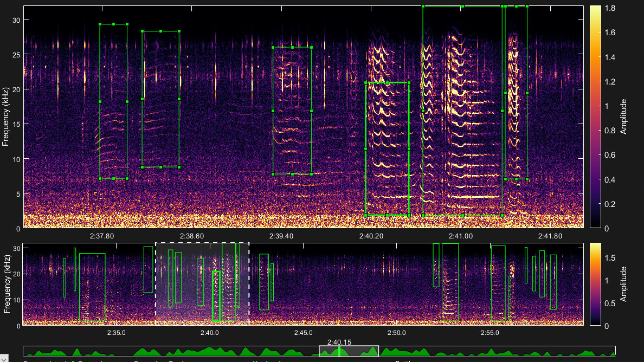Viewport: 644px width, 362px height.
Task: Click right-middle handle of the 2:39.40 box
Action: pos(312,111)
